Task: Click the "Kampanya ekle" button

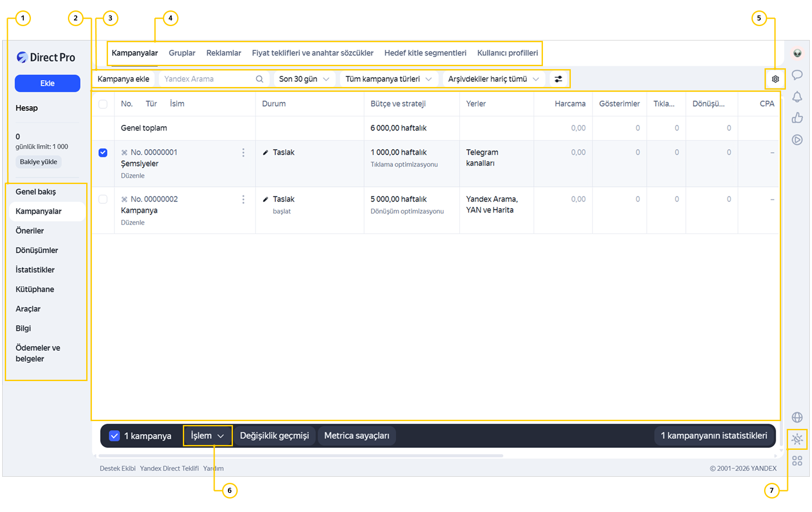Action: pyautogui.click(x=123, y=79)
